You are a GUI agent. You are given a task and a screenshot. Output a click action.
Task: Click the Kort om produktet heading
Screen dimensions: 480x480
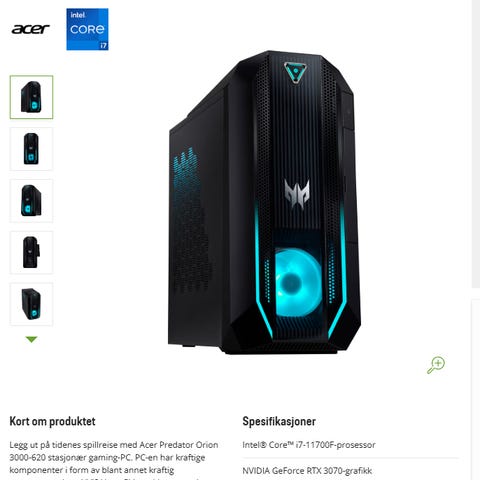52,421
